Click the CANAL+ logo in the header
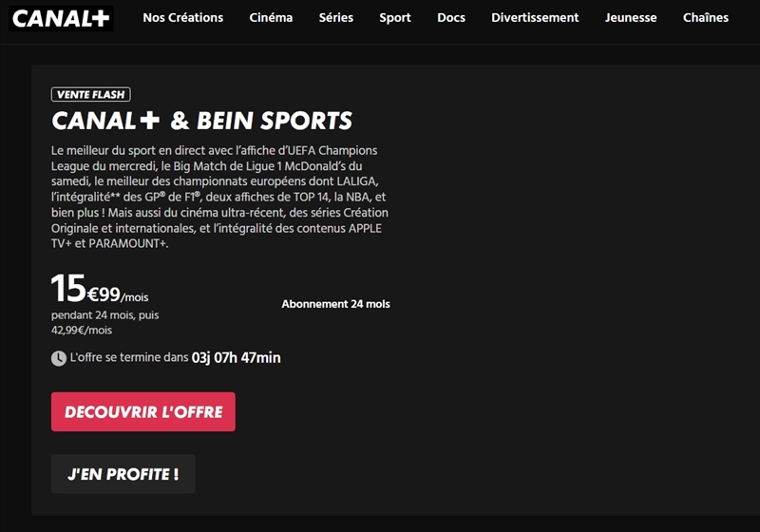Image resolution: width=760 pixels, height=532 pixels. (x=61, y=18)
